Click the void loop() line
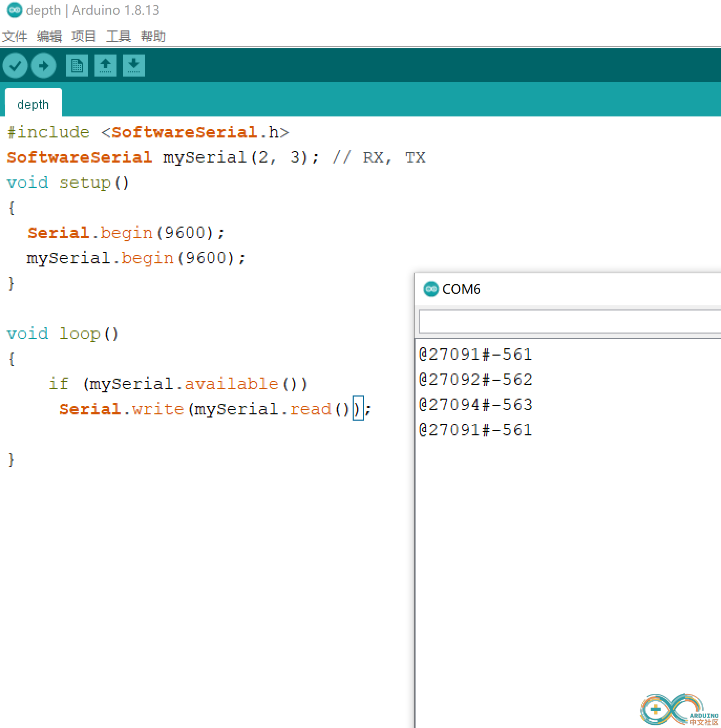The height and width of the screenshot is (728, 721). pyautogui.click(x=63, y=334)
